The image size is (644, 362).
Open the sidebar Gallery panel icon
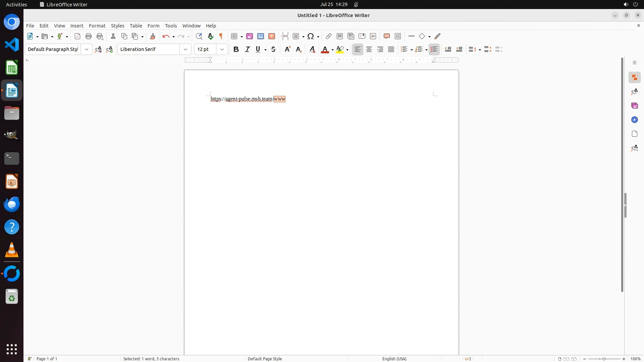coord(634,106)
